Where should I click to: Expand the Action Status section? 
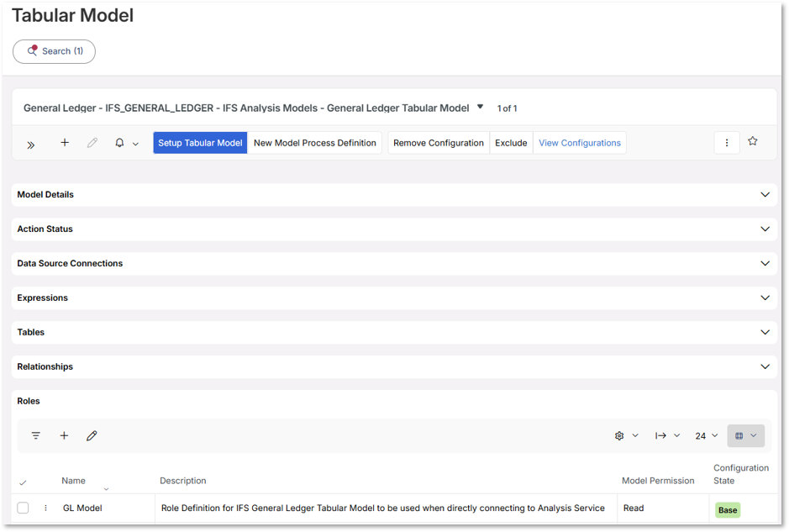pos(394,229)
